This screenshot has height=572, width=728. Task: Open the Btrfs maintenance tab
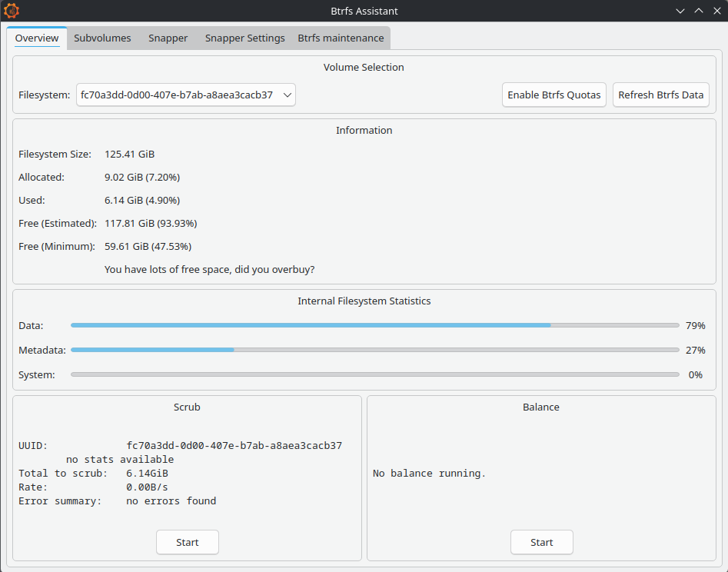[x=341, y=38]
